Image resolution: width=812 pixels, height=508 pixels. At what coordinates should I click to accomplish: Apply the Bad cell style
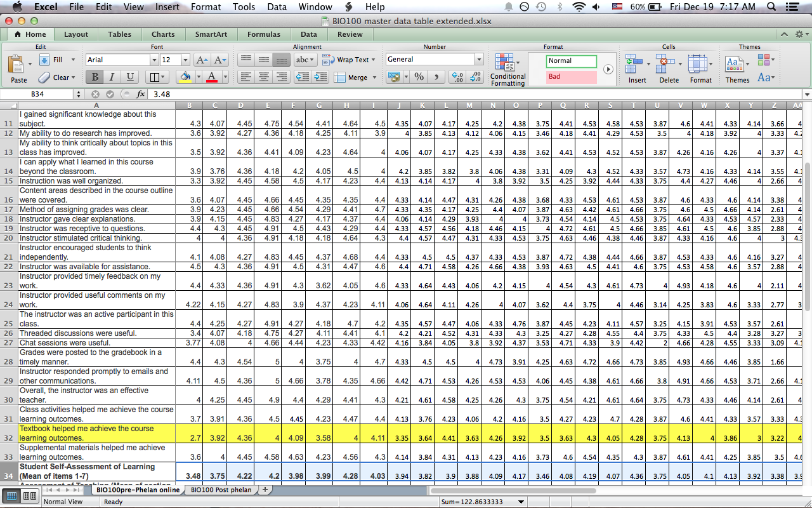coord(571,77)
